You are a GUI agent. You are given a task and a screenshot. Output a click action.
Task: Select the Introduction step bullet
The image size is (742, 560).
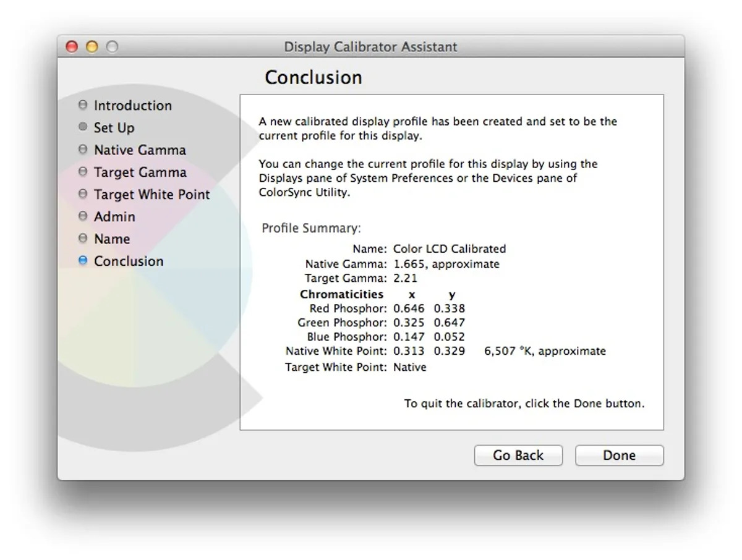pyautogui.click(x=83, y=105)
